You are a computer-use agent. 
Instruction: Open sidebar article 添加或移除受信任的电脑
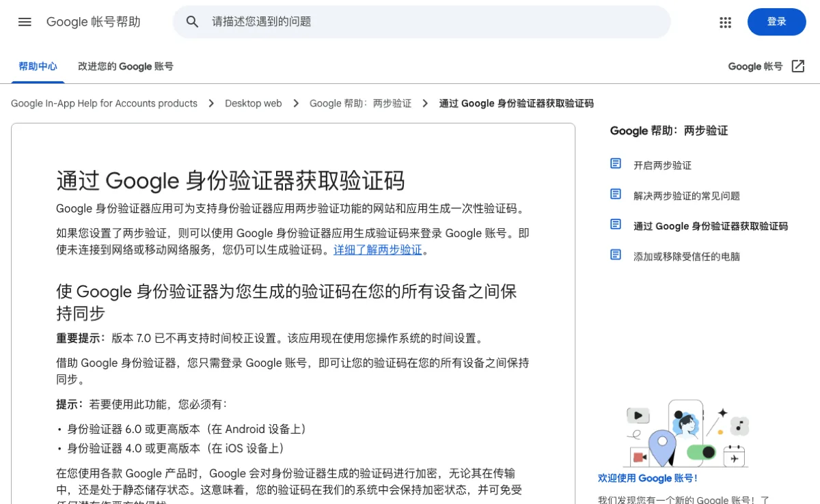(687, 257)
